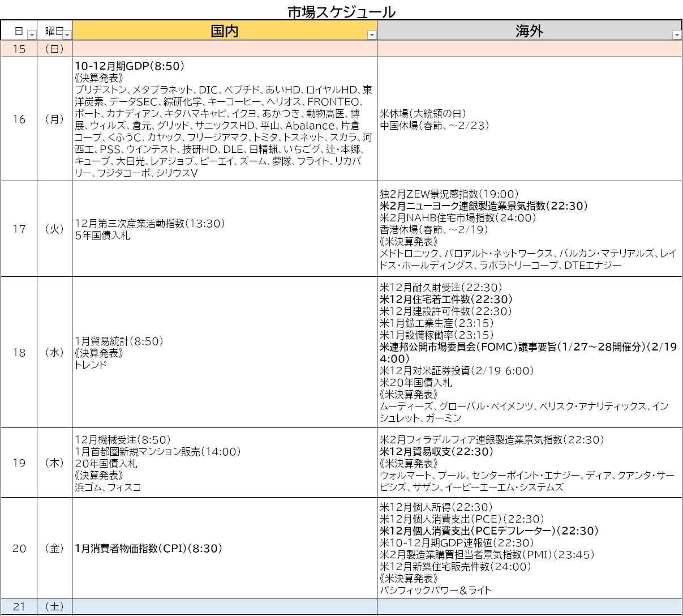This screenshot has height=616, width=683.
Task: Click the overseas cell listing ウォルマート earnings
Action: click(x=529, y=463)
